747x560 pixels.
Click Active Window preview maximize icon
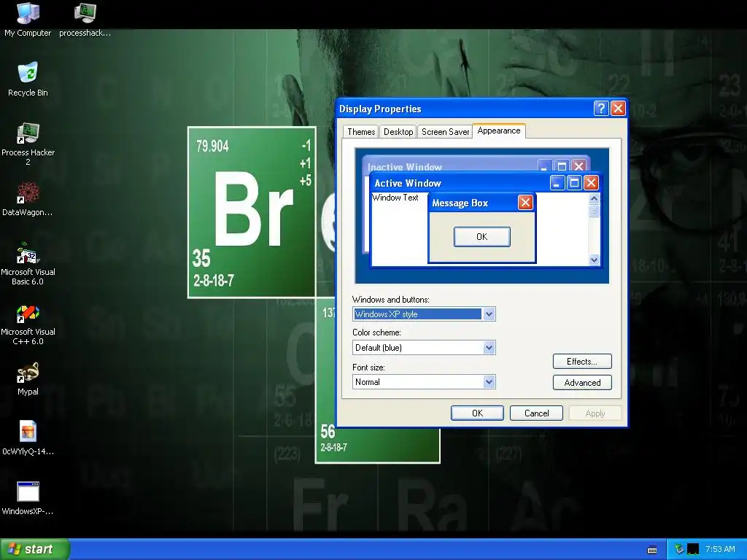(575, 183)
